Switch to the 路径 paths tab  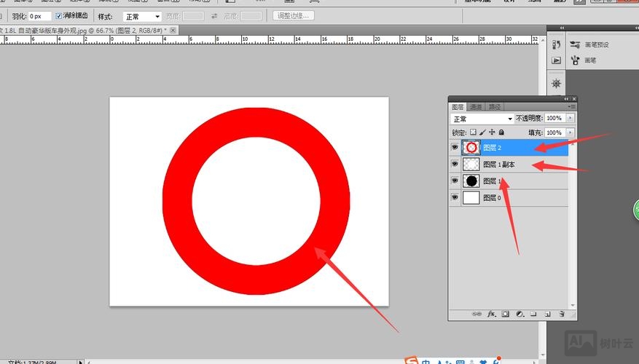point(493,107)
